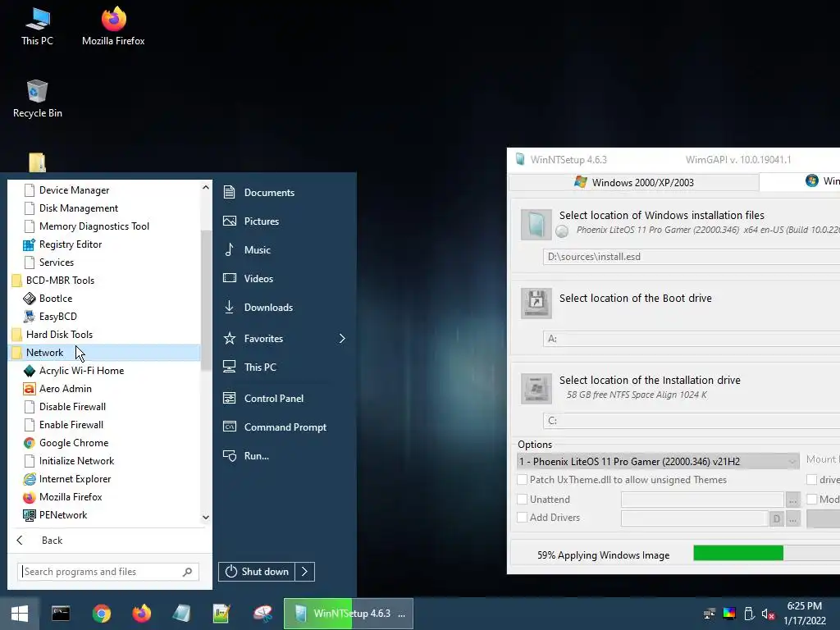Click the colorful display tray icon
The height and width of the screenshot is (630, 840).
(729, 614)
